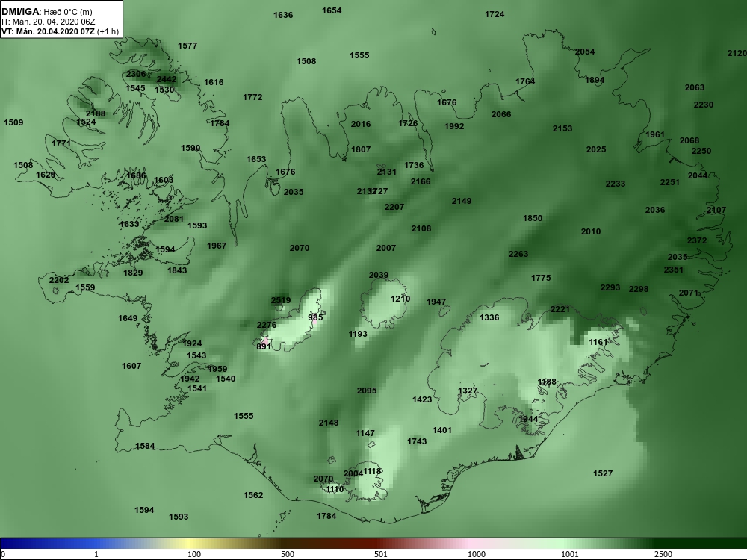Image resolution: width=747 pixels, height=560 pixels.
Task: Select the 1992 label
Action: click(x=454, y=127)
